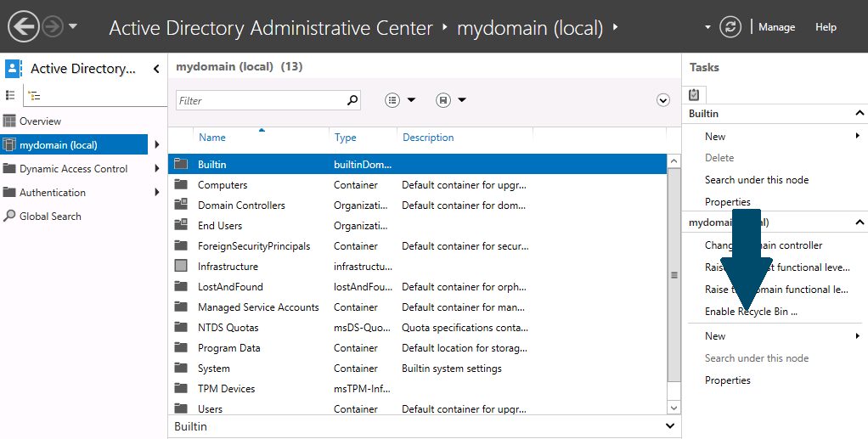Select mydomain (local) navigation node
The width and height of the screenshot is (868, 439).
[x=74, y=145]
